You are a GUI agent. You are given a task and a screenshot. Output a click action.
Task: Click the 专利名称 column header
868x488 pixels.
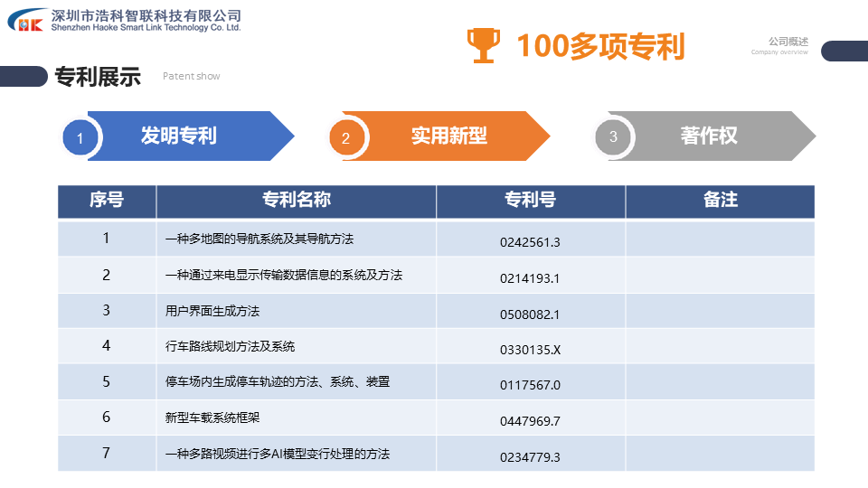(296, 201)
